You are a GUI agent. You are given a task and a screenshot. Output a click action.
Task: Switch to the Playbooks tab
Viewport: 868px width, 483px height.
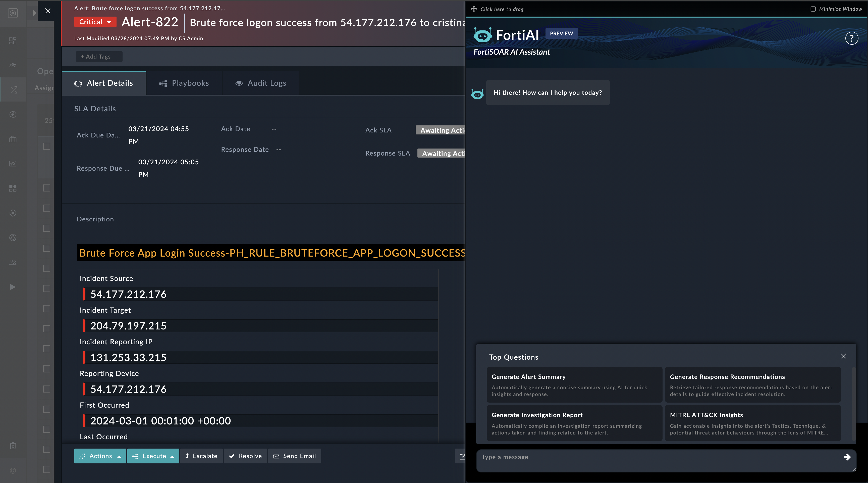click(184, 83)
